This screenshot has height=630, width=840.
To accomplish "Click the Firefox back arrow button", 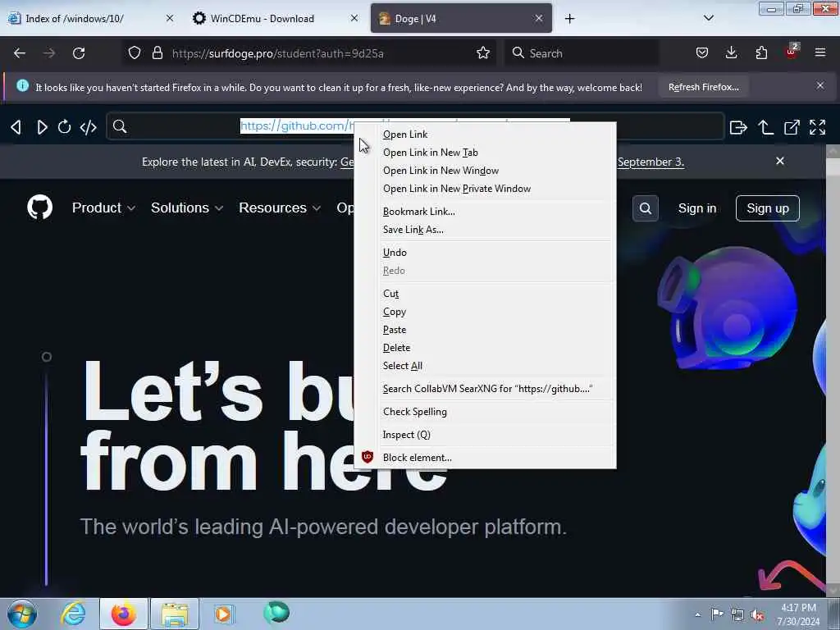I will tap(20, 53).
